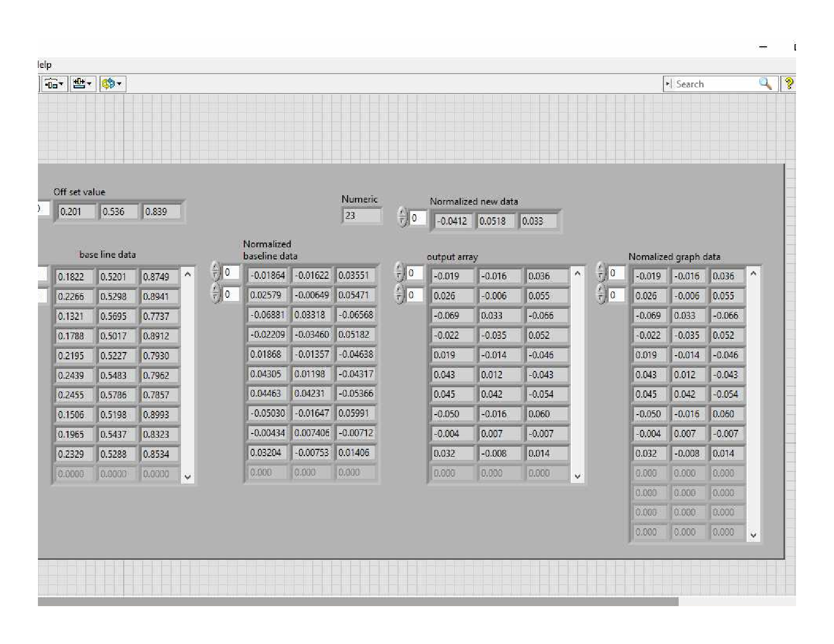Minimize the LabVIEW window
This screenshot has height=644, width=834.
(x=763, y=47)
